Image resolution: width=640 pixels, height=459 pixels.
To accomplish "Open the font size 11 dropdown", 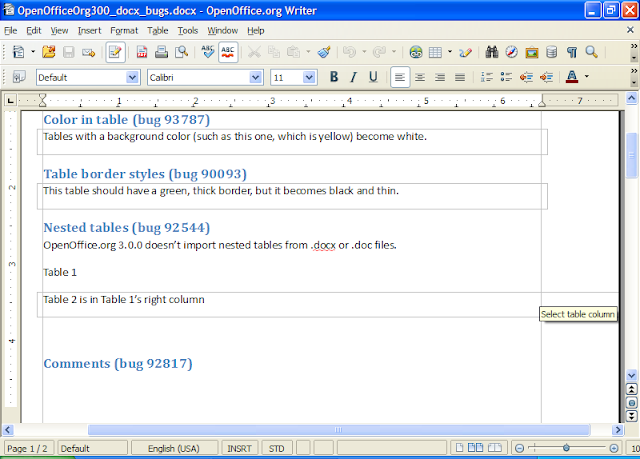I will 309,77.
